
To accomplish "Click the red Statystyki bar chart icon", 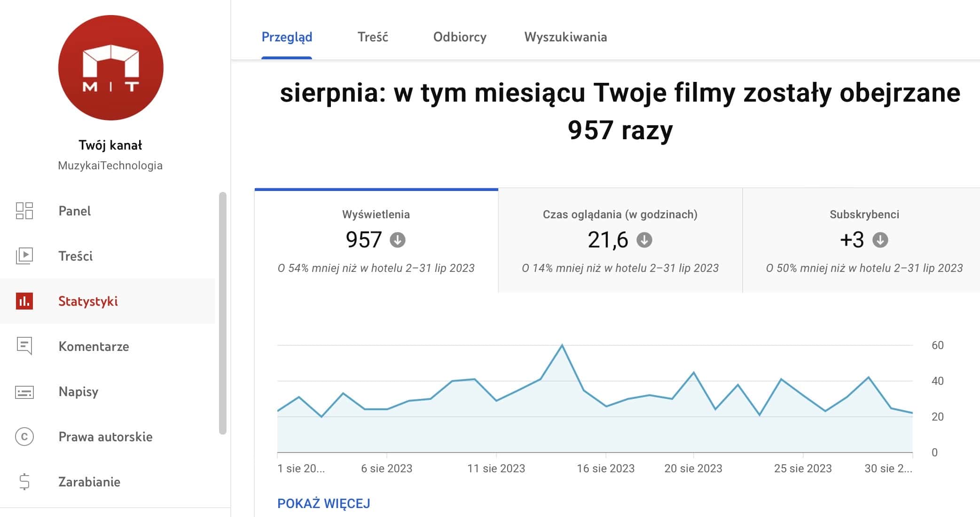I will 24,301.
